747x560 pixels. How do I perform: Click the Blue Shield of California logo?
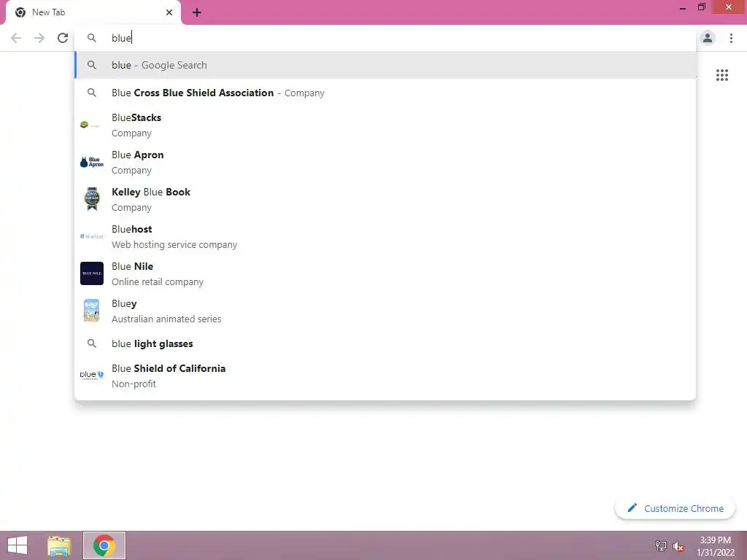click(x=91, y=376)
